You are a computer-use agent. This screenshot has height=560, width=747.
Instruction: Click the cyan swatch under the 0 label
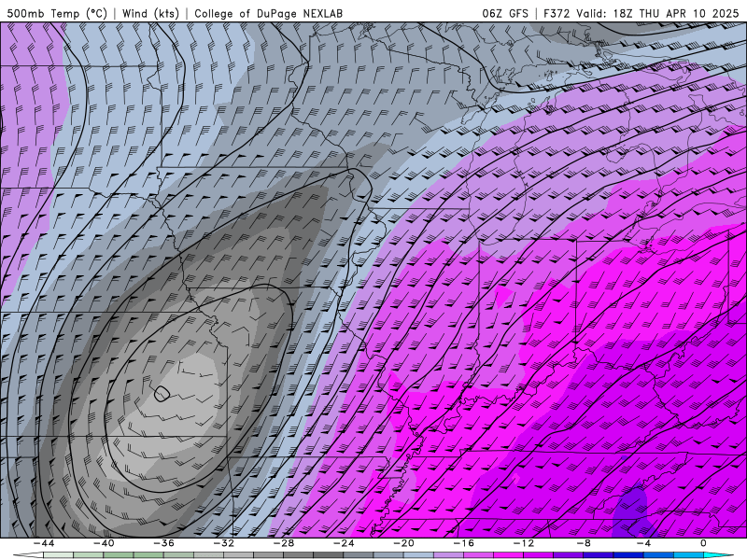(x=712, y=556)
